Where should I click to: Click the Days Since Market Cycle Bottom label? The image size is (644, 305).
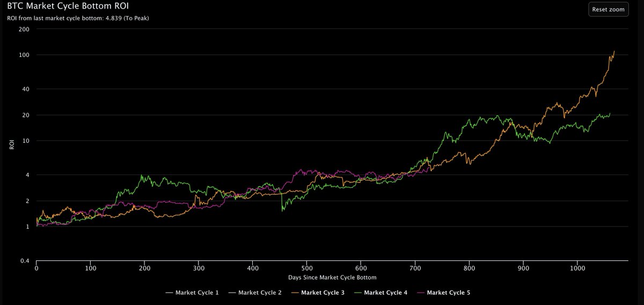tap(333, 278)
